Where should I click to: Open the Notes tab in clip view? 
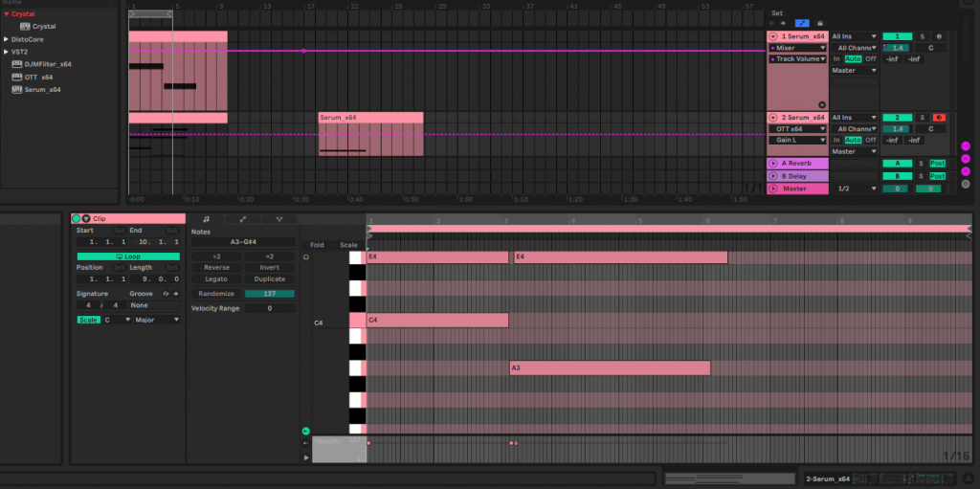tap(206, 219)
